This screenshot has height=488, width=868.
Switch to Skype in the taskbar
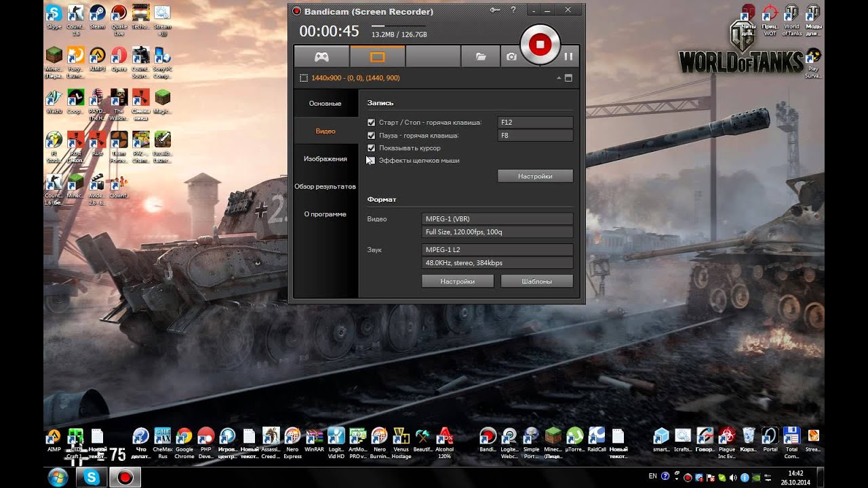pos(92,477)
